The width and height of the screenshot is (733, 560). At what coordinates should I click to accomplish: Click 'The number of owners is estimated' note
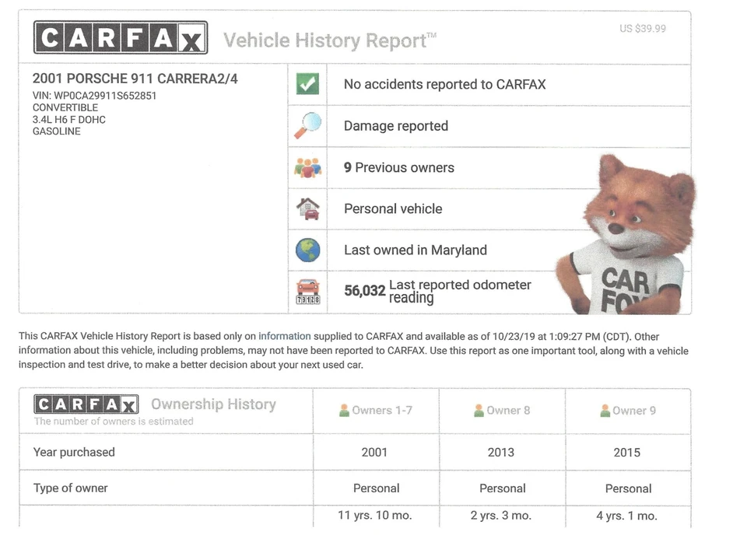click(x=114, y=422)
